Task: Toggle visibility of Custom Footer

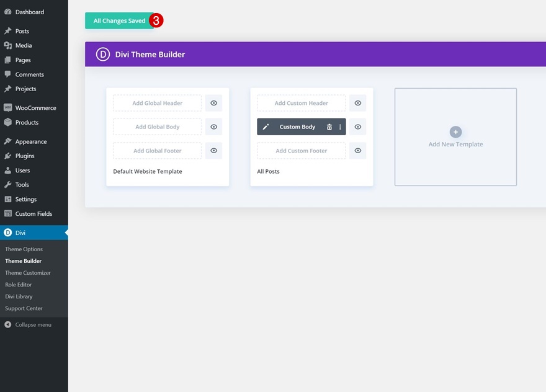Action: pos(357,150)
